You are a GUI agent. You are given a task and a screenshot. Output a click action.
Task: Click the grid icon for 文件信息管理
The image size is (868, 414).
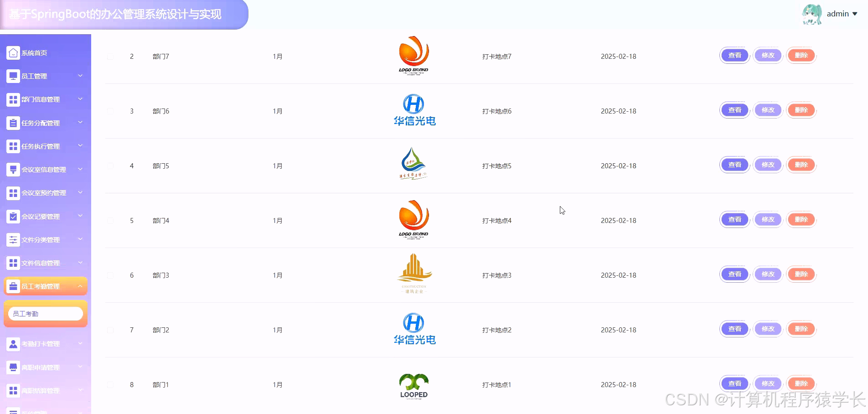(x=13, y=263)
